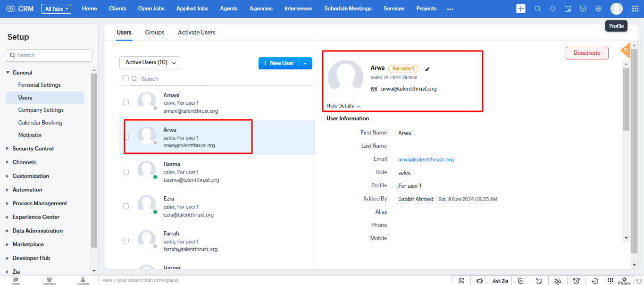This screenshot has height=285, width=644.
Task: Open the Open Jobs navigation tab
Action: pyautogui.click(x=152, y=8)
